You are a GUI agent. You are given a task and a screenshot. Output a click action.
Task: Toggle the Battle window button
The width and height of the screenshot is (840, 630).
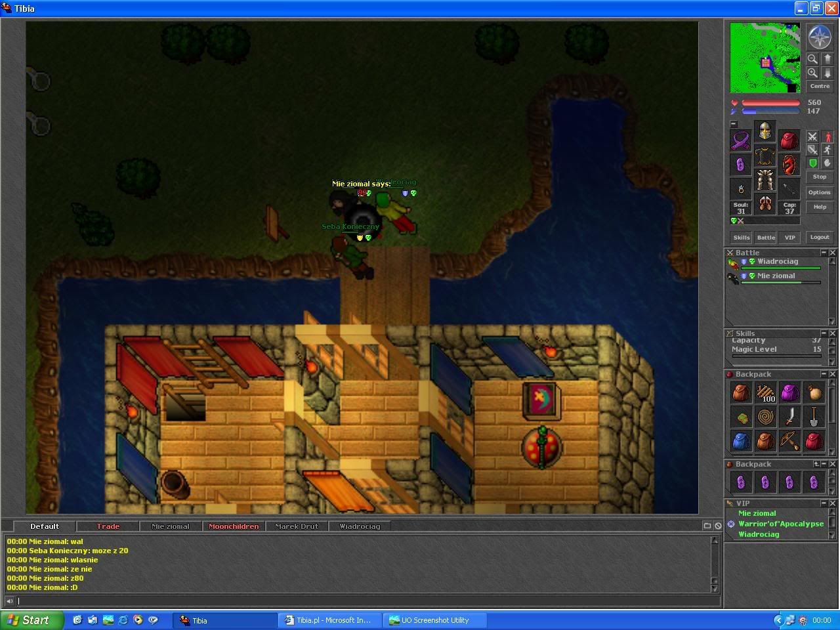point(766,238)
